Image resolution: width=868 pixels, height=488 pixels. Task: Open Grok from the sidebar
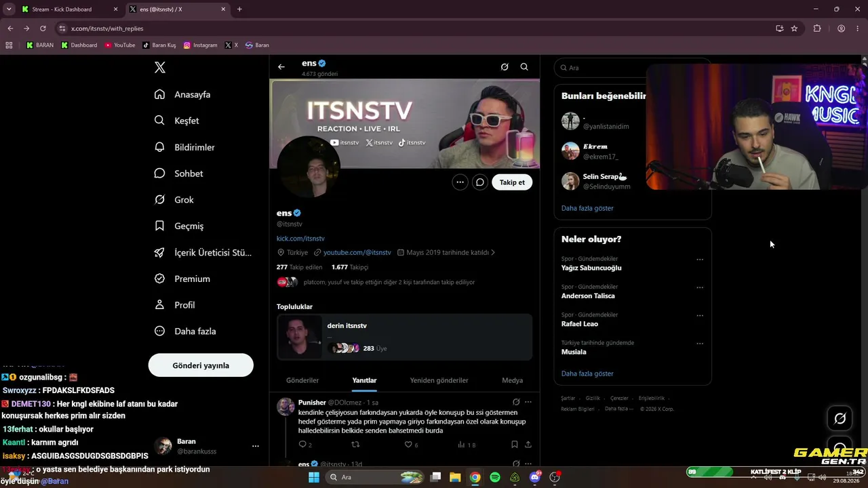pyautogui.click(x=174, y=200)
